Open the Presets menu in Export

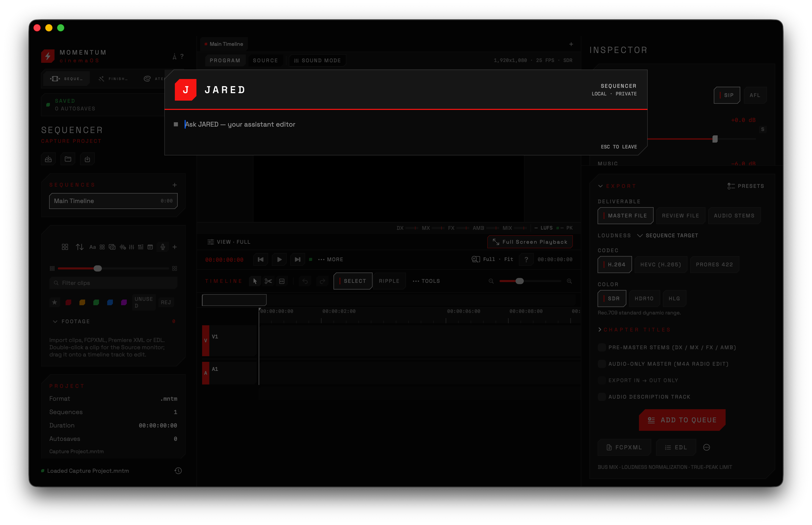[746, 186]
